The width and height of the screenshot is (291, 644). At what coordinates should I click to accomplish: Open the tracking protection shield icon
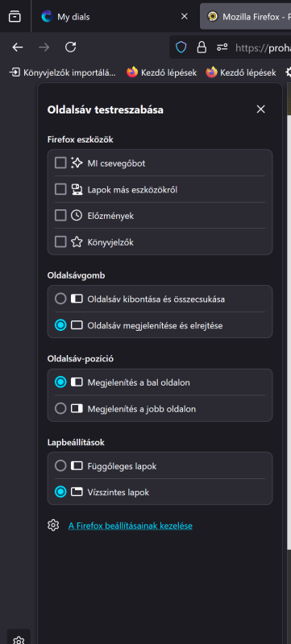pyautogui.click(x=181, y=47)
